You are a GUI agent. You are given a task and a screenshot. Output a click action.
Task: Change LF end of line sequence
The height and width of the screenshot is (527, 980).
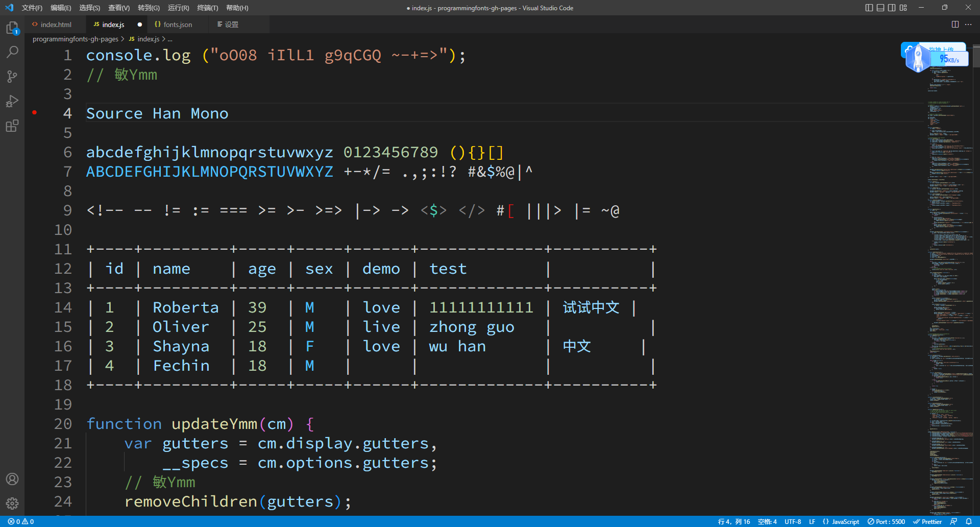(812, 521)
